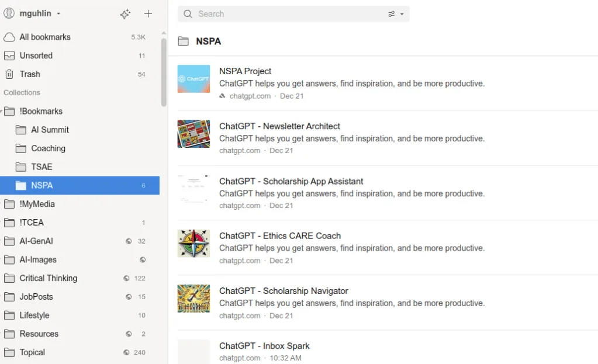Open the Topical collection
Image resolution: width=598 pixels, height=364 pixels.
tap(79, 352)
